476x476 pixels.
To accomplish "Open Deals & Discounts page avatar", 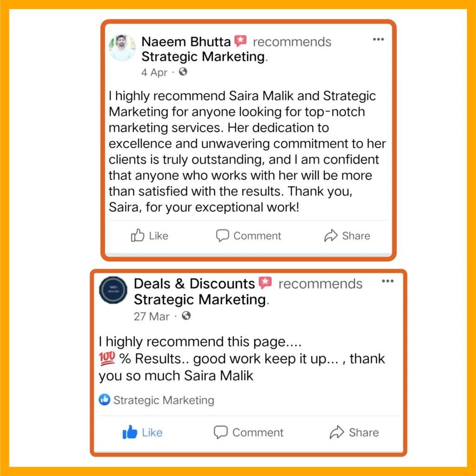I will (113, 290).
